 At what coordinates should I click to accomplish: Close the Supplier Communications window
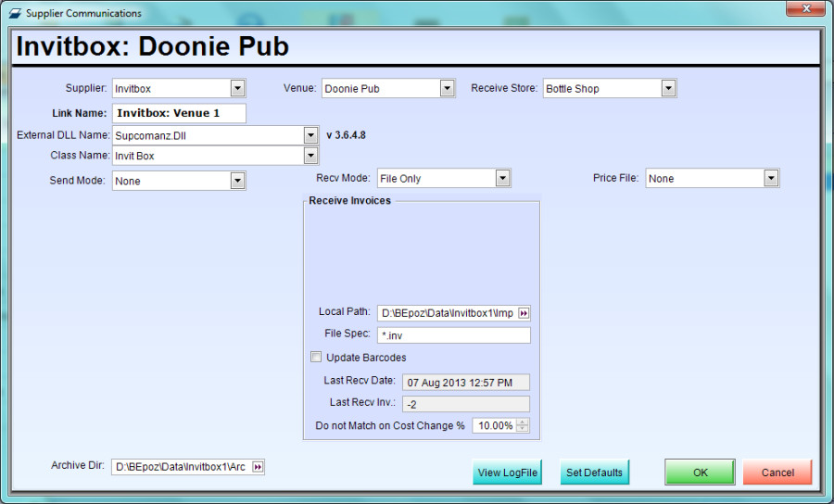[x=806, y=8]
